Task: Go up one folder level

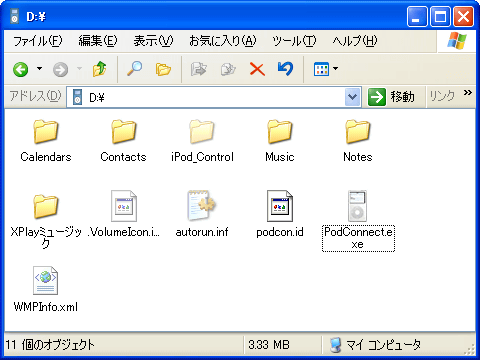Action: point(99,69)
